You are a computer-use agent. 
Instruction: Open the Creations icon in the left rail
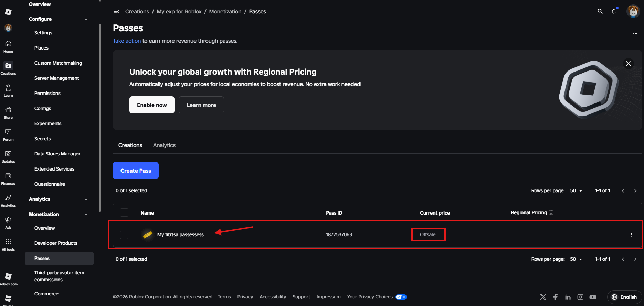8,68
